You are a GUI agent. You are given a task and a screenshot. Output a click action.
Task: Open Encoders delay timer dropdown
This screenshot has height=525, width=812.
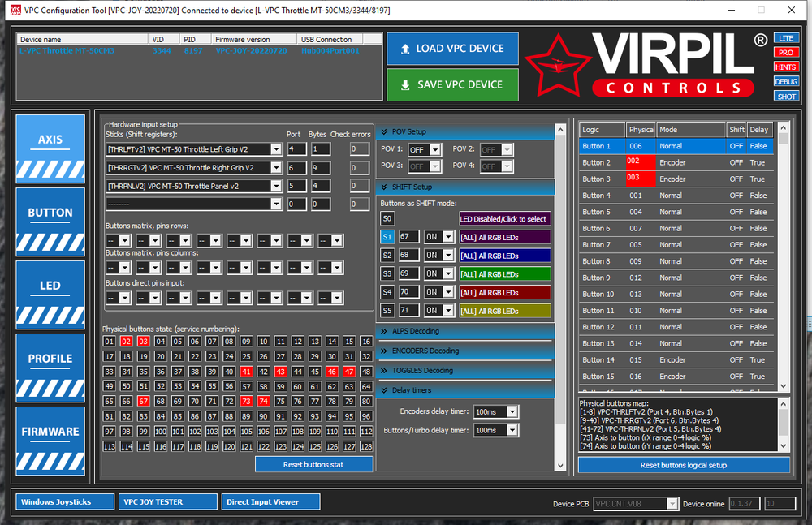512,412
